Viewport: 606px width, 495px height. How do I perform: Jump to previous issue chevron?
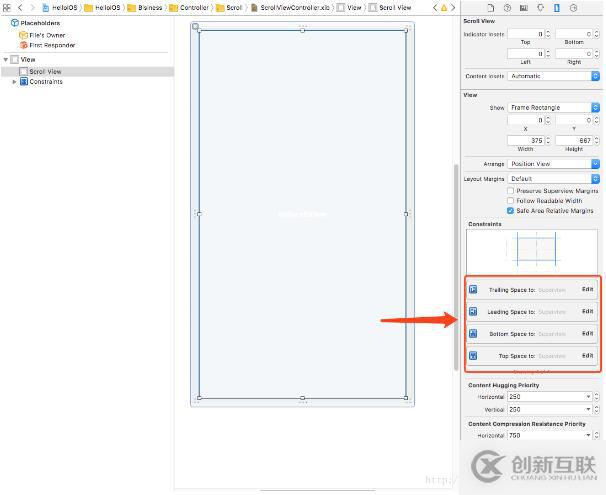pyautogui.click(x=436, y=7)
